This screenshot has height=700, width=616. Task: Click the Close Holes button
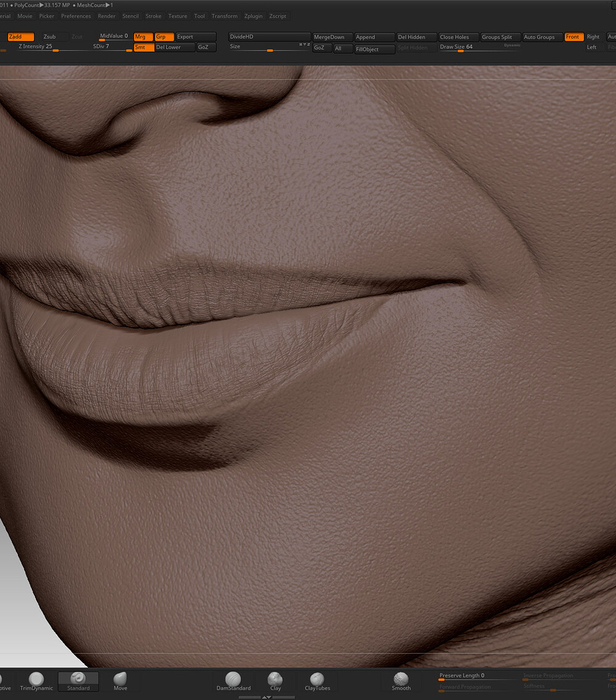click(x=458, y=37)
